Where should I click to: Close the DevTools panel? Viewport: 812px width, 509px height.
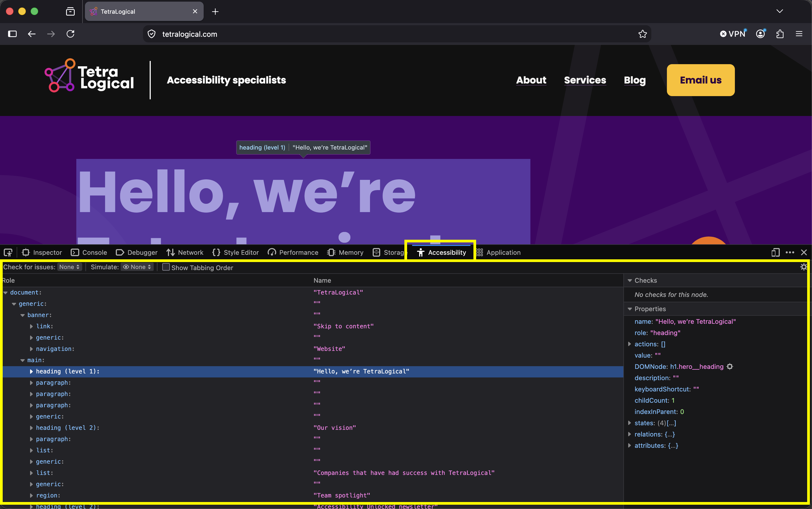(x=804, y=252)
